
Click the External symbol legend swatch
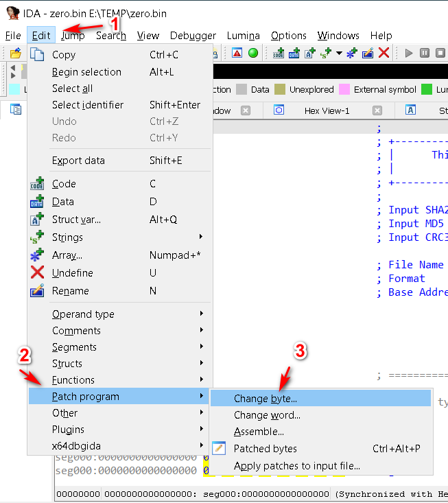tap(344, 89)
